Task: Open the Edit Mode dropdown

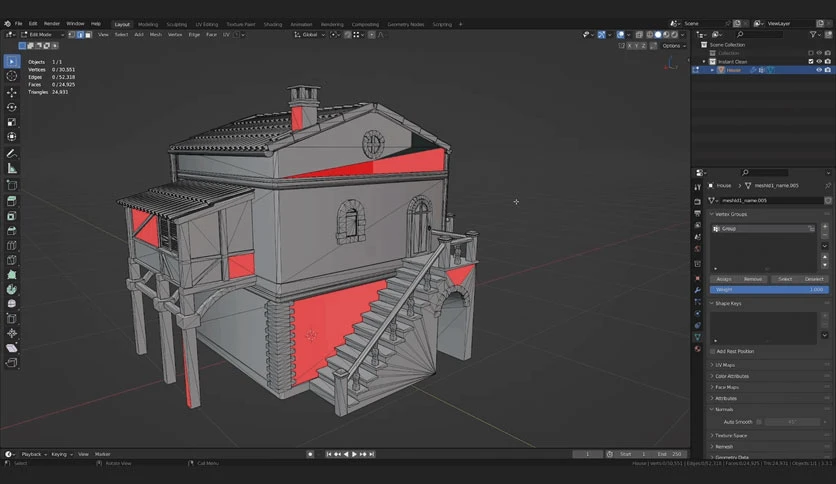Action: pyautogui.click(x=43, y=35)
